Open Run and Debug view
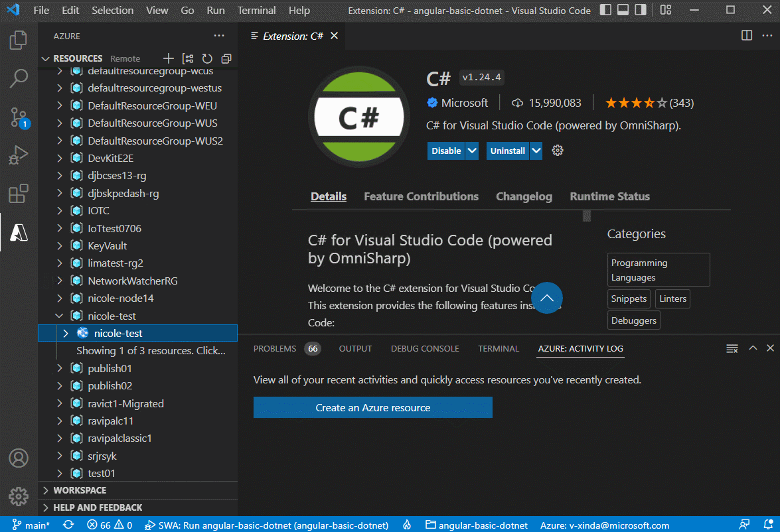Viewport: 780px width, 532px height. (x=19, y=155)
